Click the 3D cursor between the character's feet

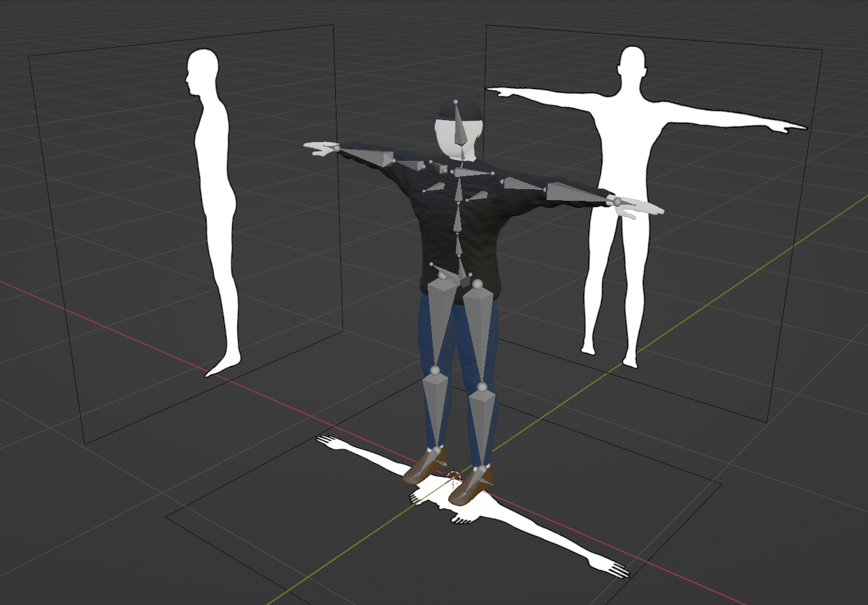tap(454, 478)
